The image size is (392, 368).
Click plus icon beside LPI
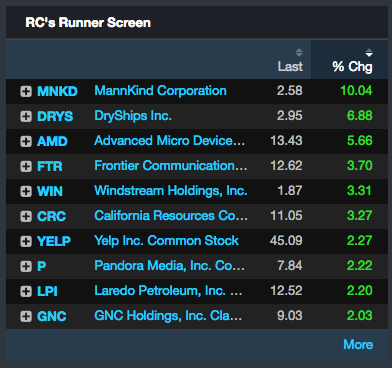pos(26,291)
